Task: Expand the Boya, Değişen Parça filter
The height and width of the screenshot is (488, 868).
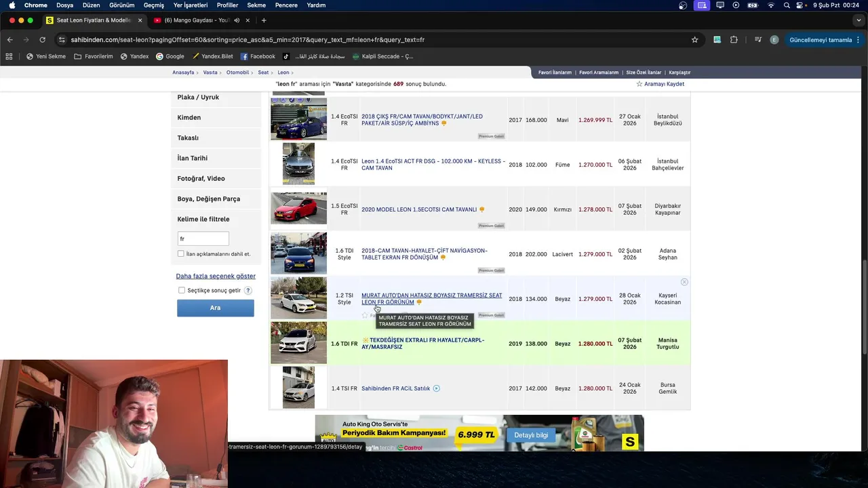Action: tap(216, 199)
